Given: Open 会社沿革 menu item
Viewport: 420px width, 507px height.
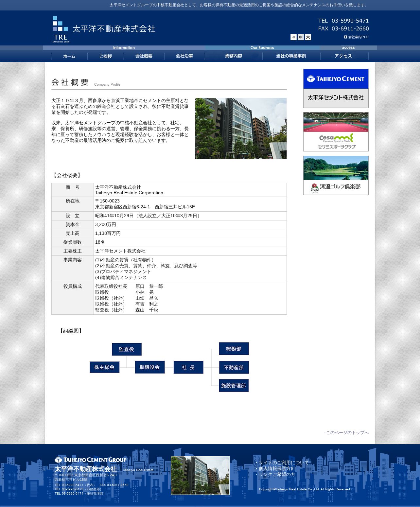Looking at the screenshot, I should point(184,56).
